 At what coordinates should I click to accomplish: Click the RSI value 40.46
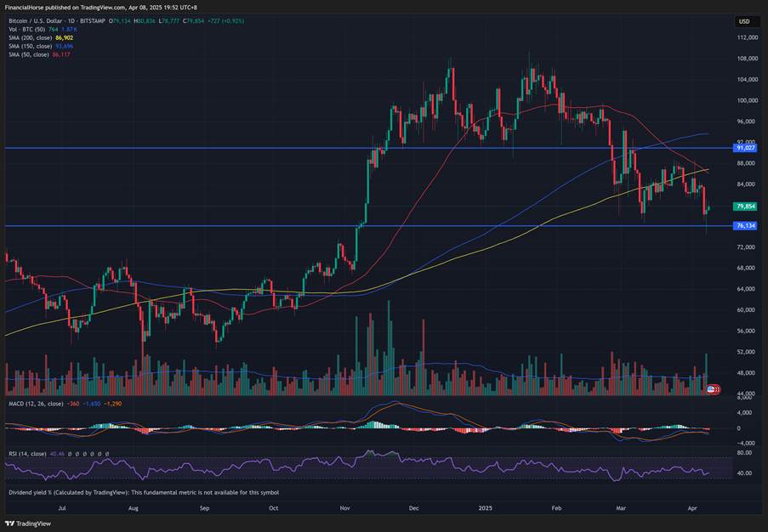(x=57, y=454)
